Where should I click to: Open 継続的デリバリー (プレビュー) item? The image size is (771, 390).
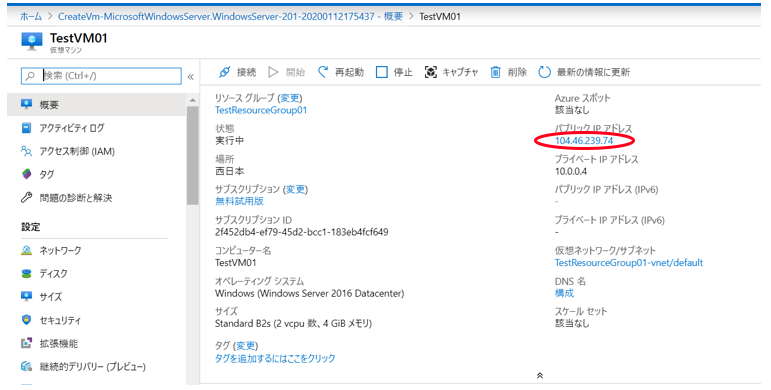96,366
